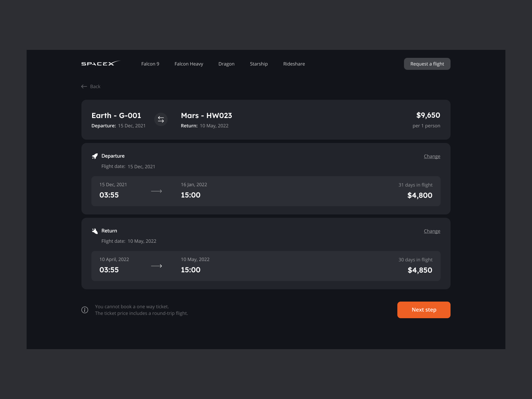Viewport: 532px width, 399px height.
Task: Click the arrow in the return flight card
Action: (x=156, y=266)
